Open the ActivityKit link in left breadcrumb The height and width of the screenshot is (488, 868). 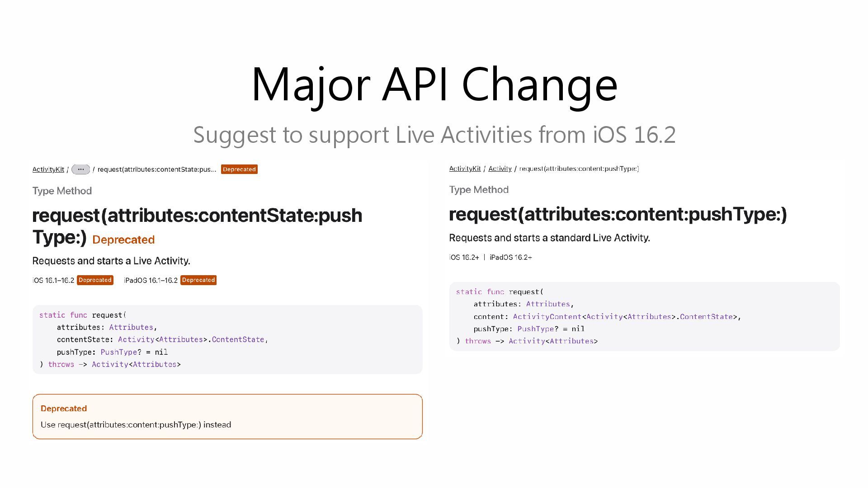coord(48,169)
